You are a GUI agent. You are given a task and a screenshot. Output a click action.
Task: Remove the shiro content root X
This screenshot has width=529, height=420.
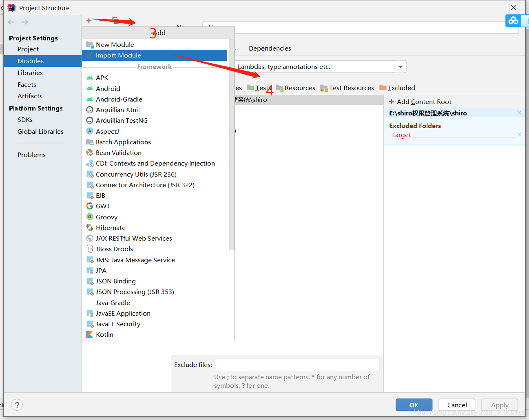[519, 113]
